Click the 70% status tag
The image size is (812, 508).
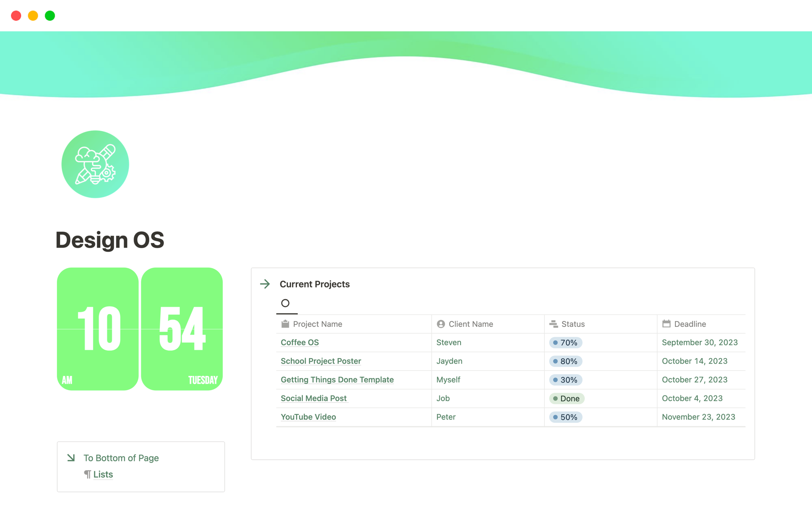[565, 342]
